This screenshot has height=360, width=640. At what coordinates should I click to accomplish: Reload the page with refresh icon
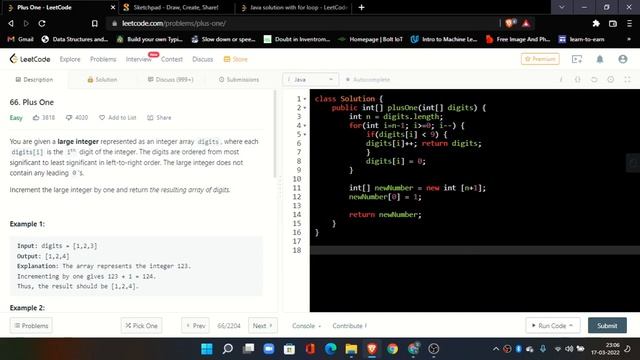coord(42,24)
